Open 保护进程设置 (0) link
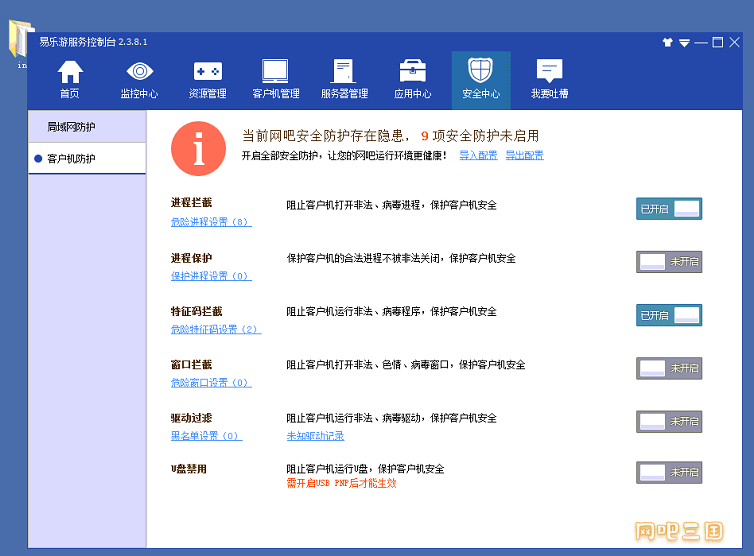The height and width of the screenshot is (556, 754). 211,276
